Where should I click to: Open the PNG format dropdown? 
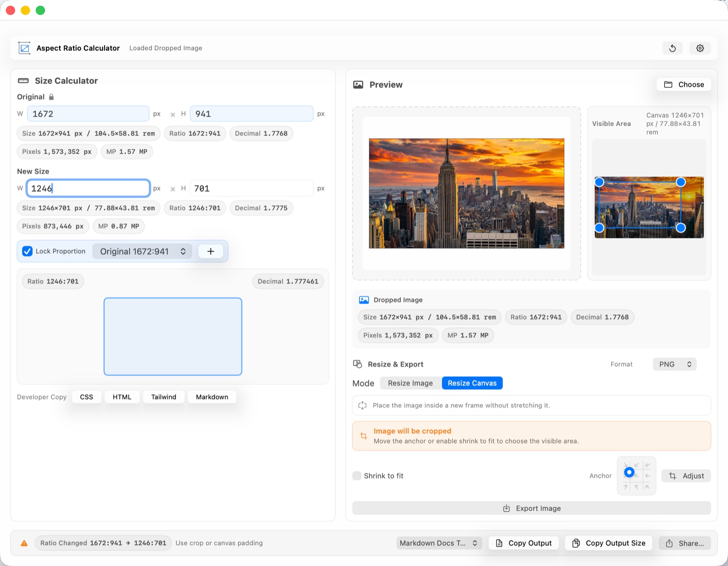click(x=675, y=364)
